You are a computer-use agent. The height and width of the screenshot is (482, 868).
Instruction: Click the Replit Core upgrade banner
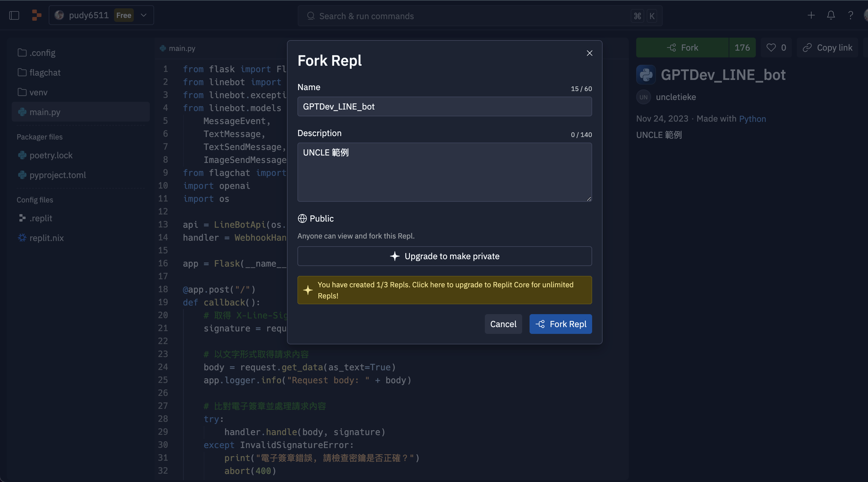pyautogui.click(x=444, y=290)
